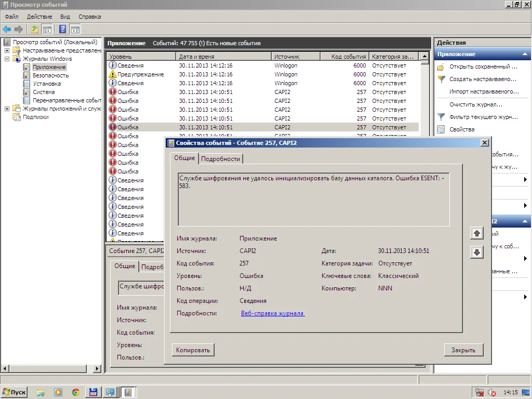The image size is (532, 399).
Task: Select the 'Безопасность' log in tree
Action: [50, 75]
